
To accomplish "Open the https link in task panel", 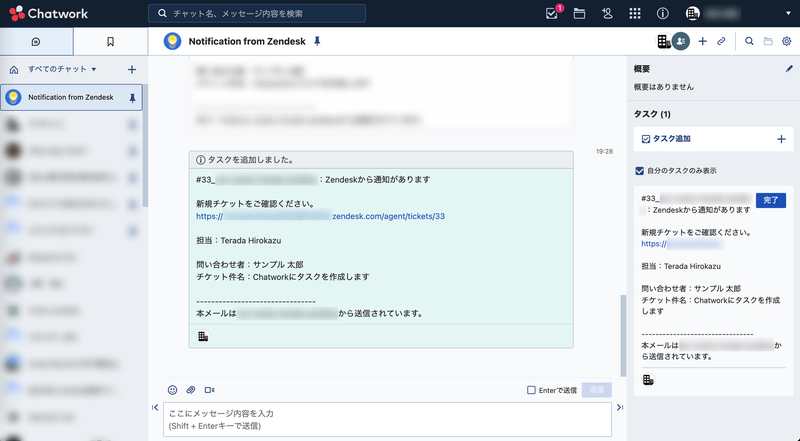I will pos(682,244).
